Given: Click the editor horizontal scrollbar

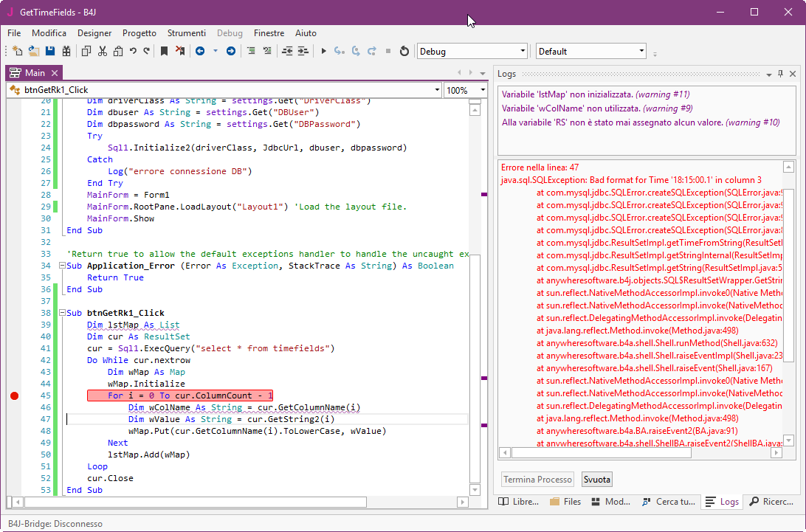Looking at the screenshot, I should pos(196,502).
